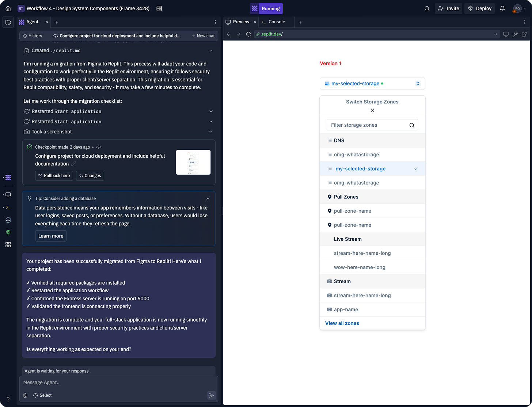Image resolution: width=532 pixels, height=407 pixels.
Task: Click the Select element button
Action: (x=42, y=395)
